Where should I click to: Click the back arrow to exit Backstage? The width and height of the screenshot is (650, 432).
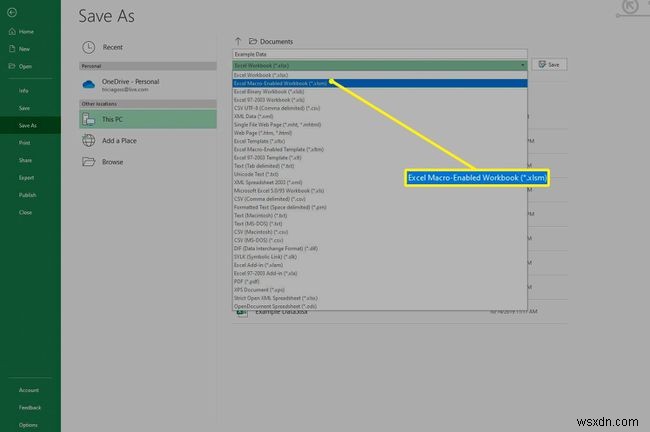point(12,12)
